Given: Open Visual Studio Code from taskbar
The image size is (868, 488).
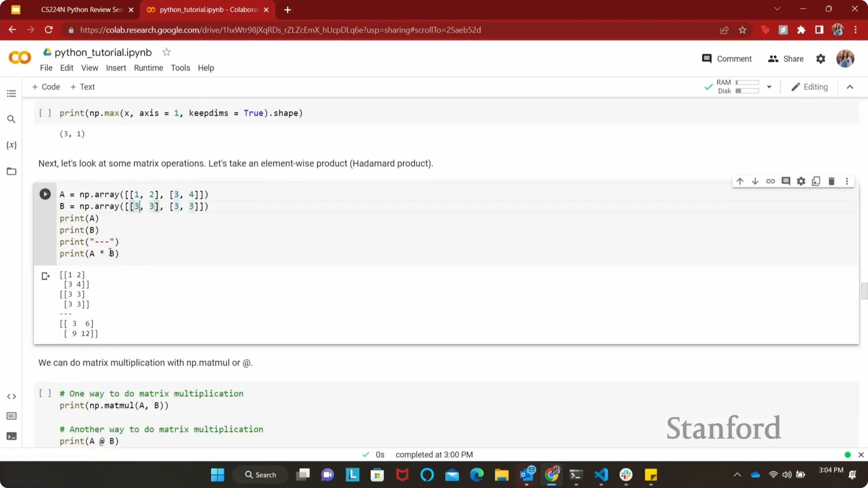Looking at the screenshot, I should tap(602, 475).
